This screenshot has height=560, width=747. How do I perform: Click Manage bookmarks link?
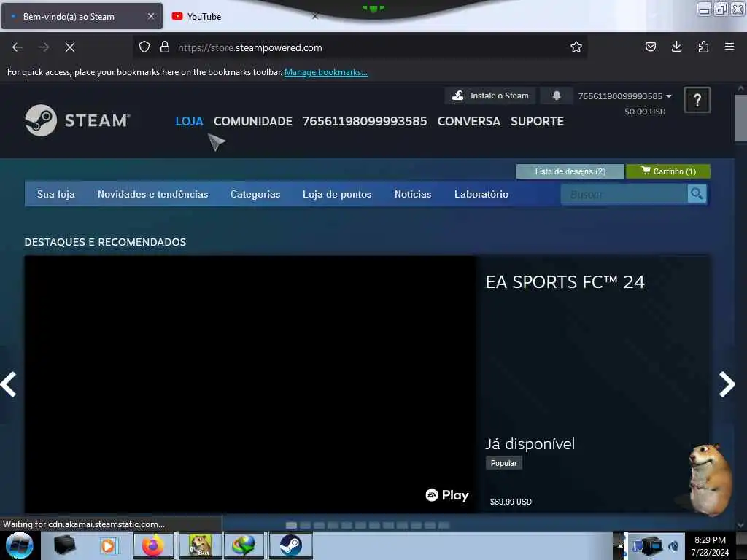(326, 72)
